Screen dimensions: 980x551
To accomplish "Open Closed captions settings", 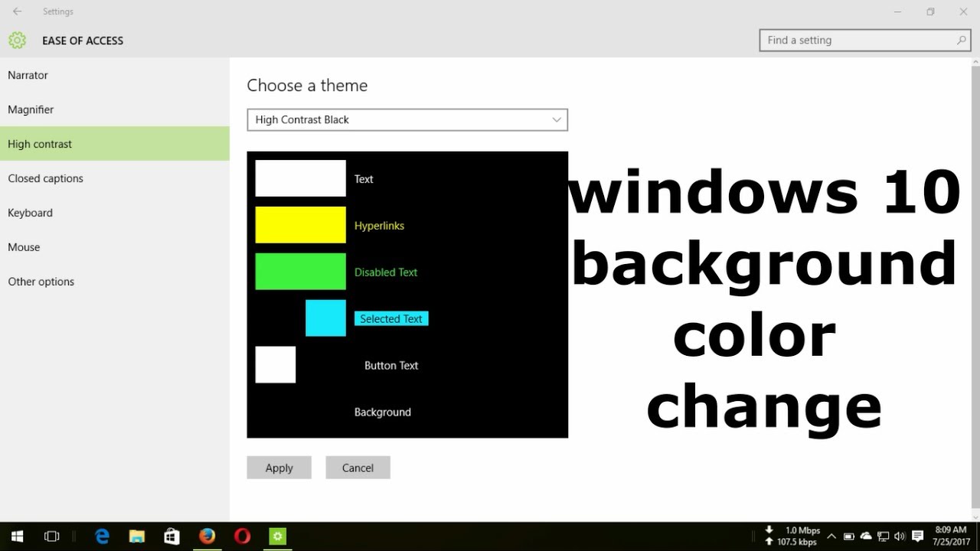I will (115, 178).
